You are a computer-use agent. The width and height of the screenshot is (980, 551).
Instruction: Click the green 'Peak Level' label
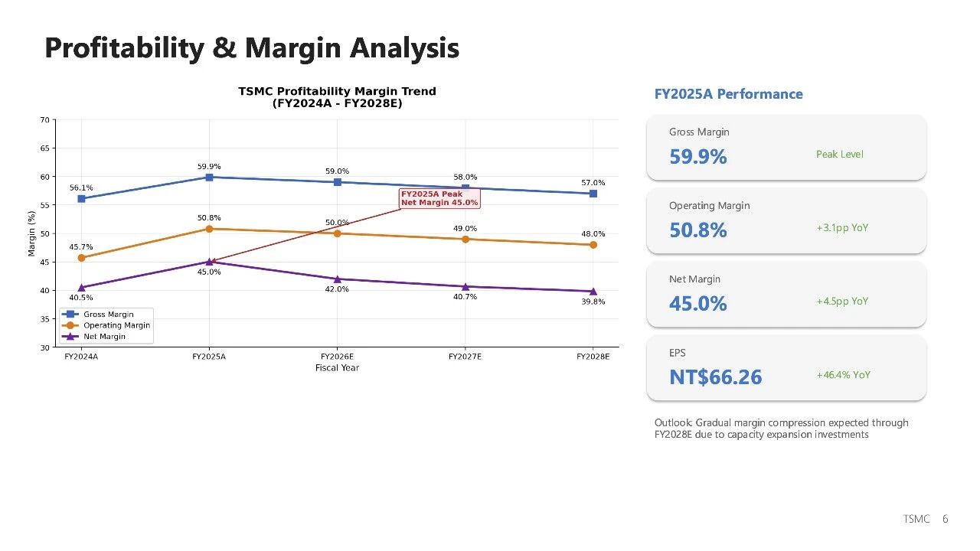[x=839, y=155]
